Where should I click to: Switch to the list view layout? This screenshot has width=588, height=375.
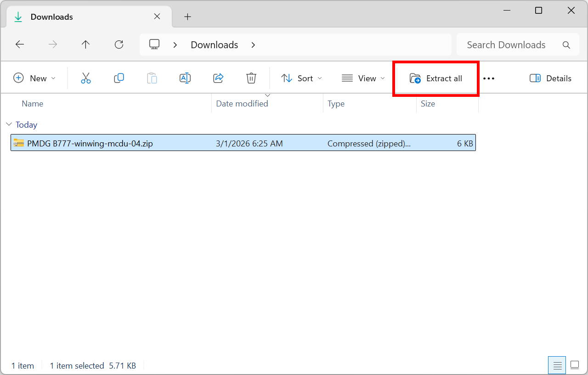click(x=557, y=365)
